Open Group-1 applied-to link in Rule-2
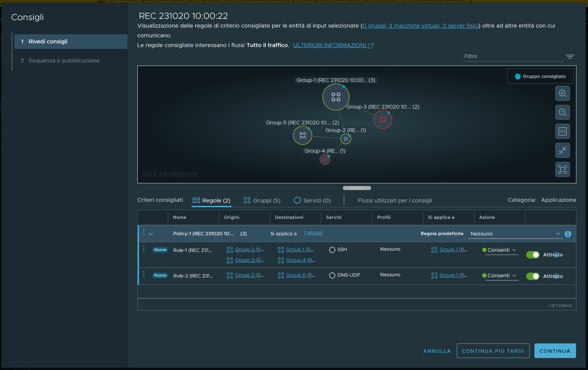 (453, 275)
